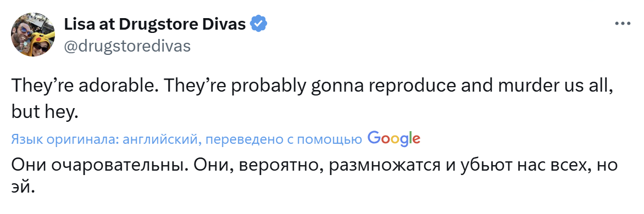This screenshot has height=214, width=644.
Task: Open Lisa's profile picture avatar
Action: coord(33,35)
